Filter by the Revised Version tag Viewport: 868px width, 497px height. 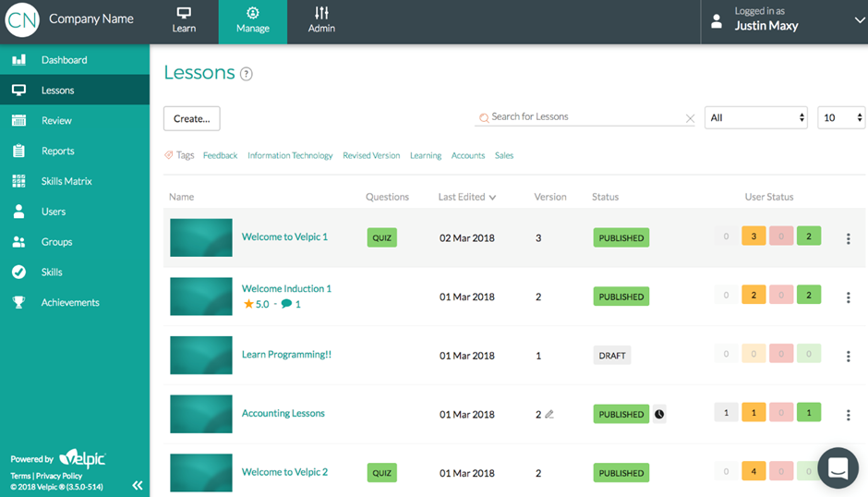[371, 156]
